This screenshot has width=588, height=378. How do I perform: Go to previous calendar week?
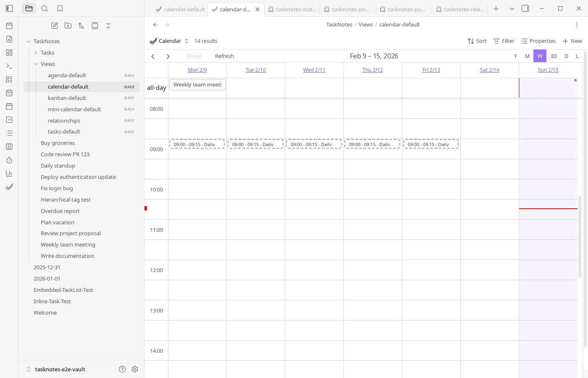[x=153, y=56]
